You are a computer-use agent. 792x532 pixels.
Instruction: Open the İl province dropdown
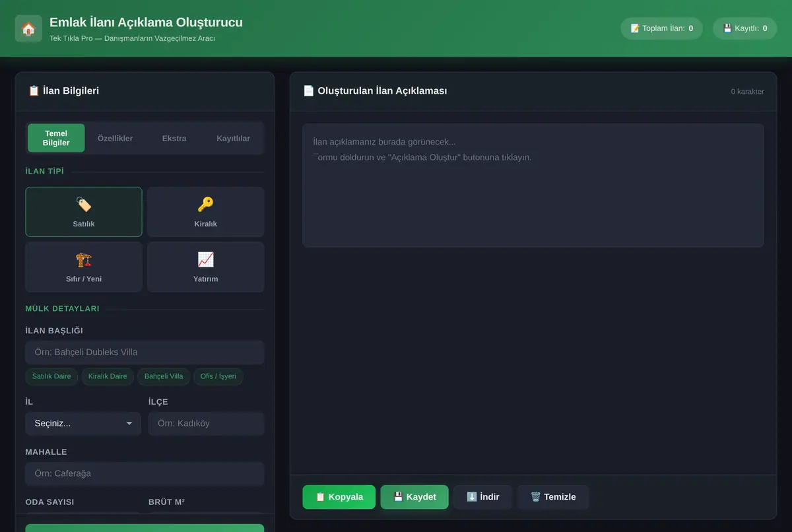83,424
